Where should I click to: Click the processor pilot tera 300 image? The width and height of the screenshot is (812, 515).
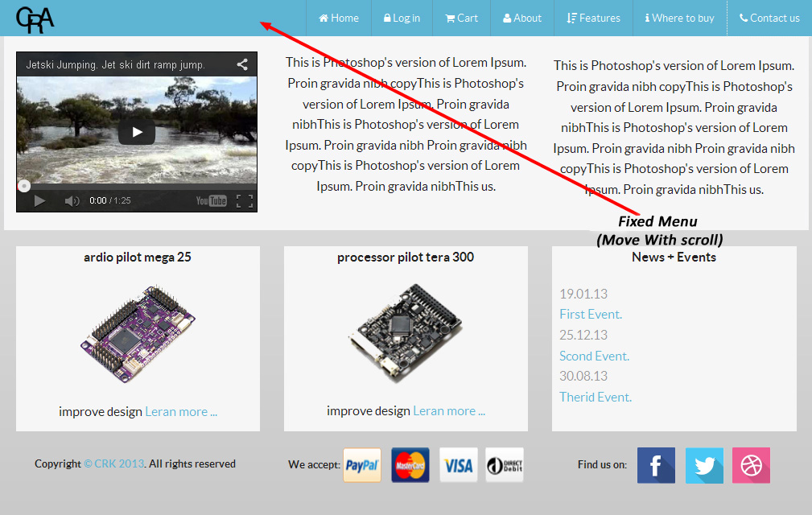pyautogui.click(x=406, y=333)
